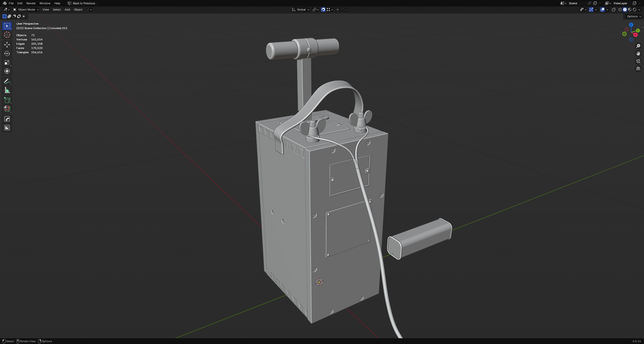Select the Annotate pencil tool
Image resolution: width=644 pixels, height=344 pixels.
click(x=7, y=81)
